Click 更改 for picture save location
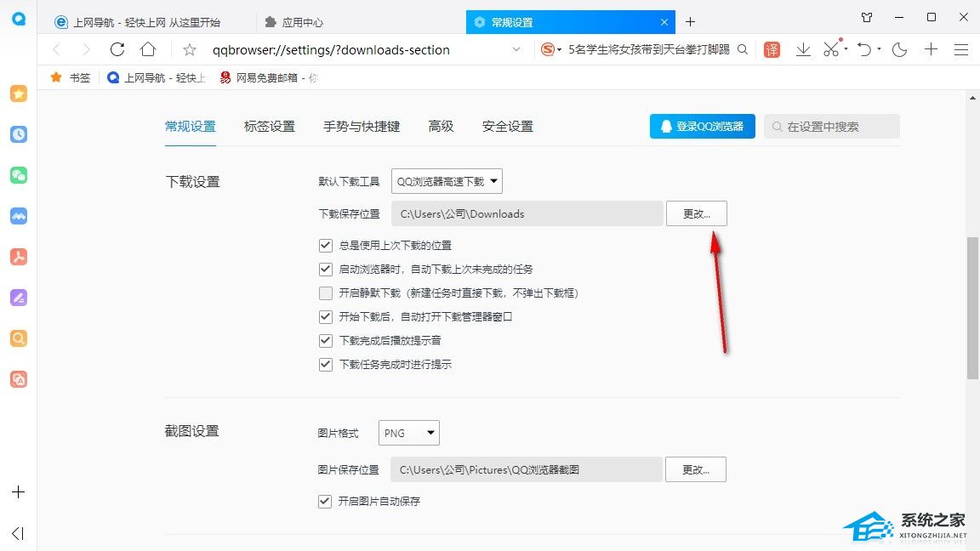This screenshot has height=551, width=980. [696, 469]
